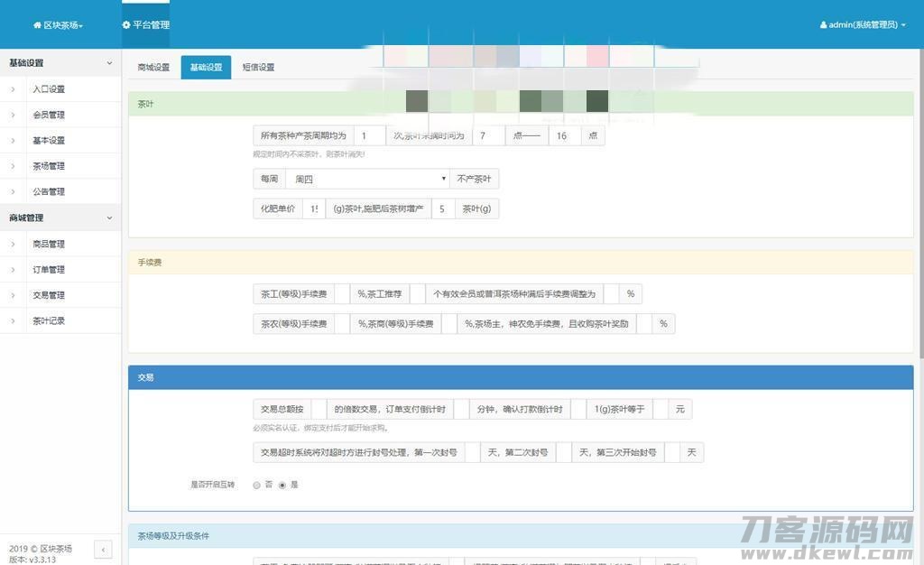
Task: Click the arrow icon beside 入口设置
Action: (13, 88)
